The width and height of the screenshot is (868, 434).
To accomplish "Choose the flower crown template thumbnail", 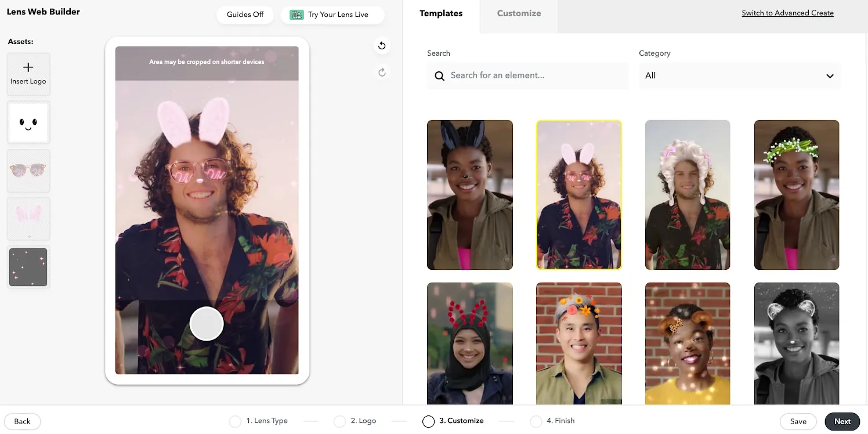I will pos(796,194).
